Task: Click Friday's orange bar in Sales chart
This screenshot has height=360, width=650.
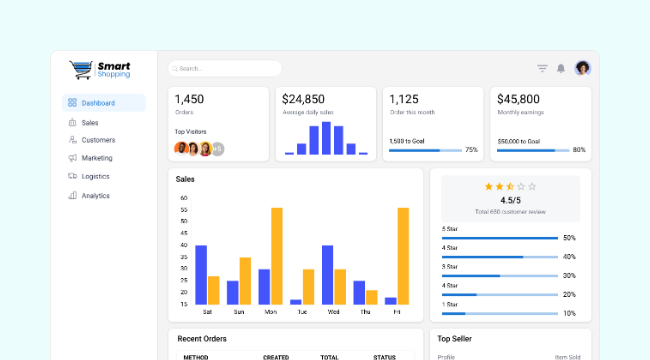Action: pos(403,256)
